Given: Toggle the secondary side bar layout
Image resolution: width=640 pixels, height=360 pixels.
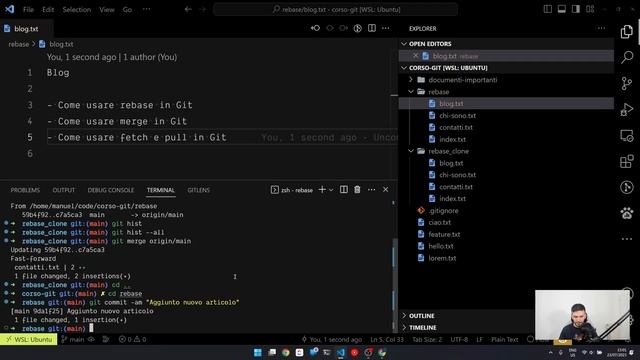Looking at the screenshot, I should (576, 9).
